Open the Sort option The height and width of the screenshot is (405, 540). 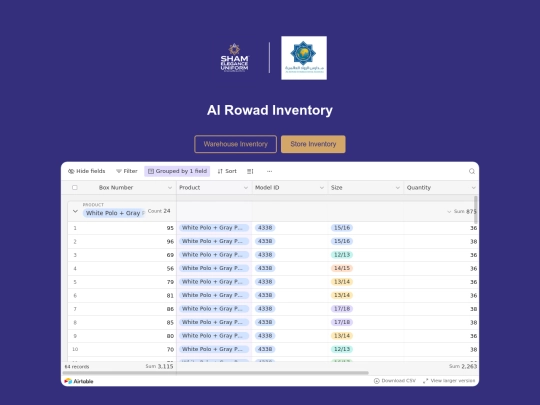[x=227, y=171]
